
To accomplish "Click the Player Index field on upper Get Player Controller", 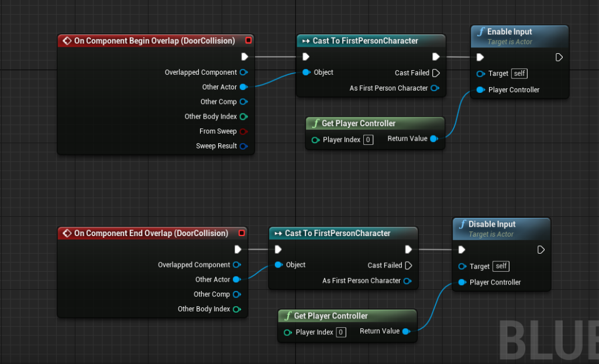I will [x=368, y=140].
